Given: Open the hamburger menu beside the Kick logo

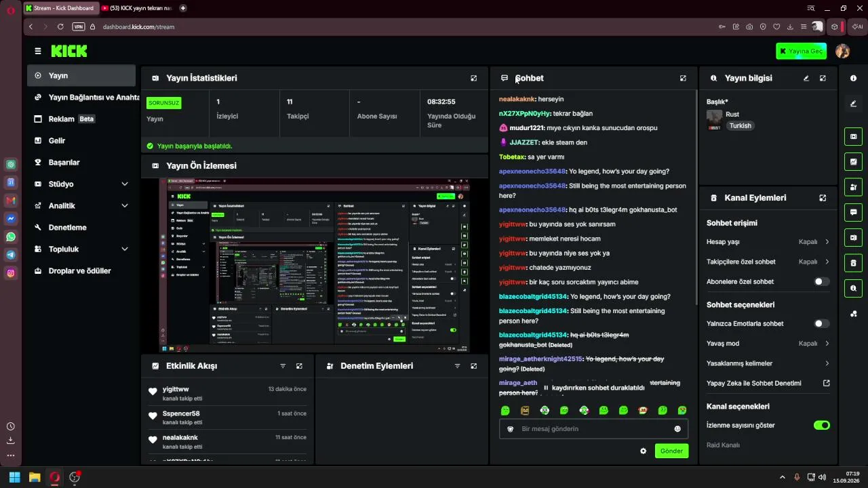Looking at the screenshot, I should point(38,51).
